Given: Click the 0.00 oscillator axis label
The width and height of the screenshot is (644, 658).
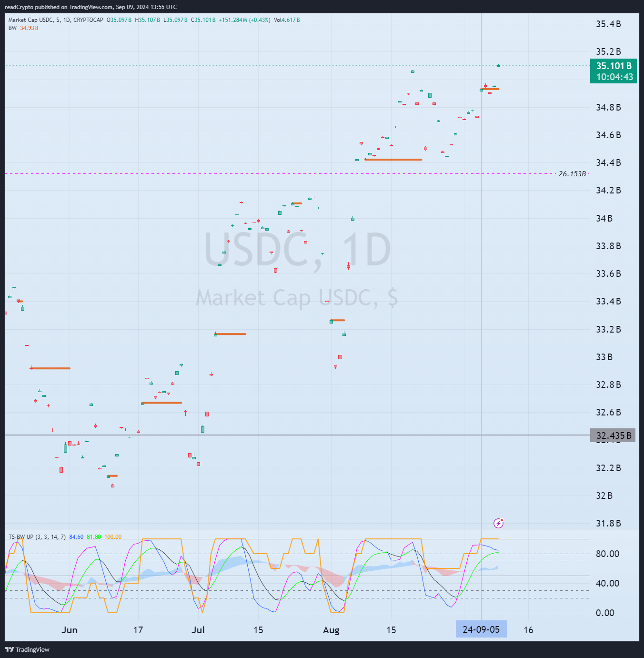Looking at the screenshot, I should tap(605, 613).
